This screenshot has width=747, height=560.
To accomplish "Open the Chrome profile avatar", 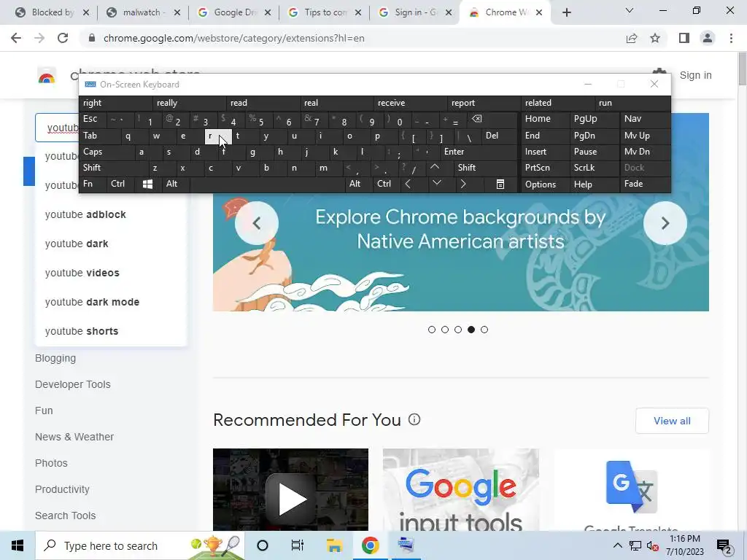I will coord(708,38).
